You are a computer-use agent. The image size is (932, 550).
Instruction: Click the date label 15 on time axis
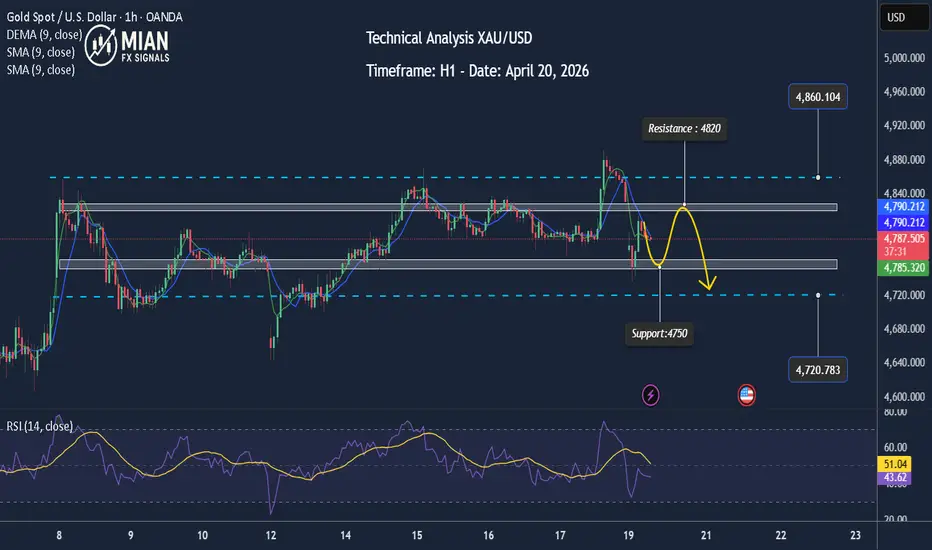(x=417, y=535)
